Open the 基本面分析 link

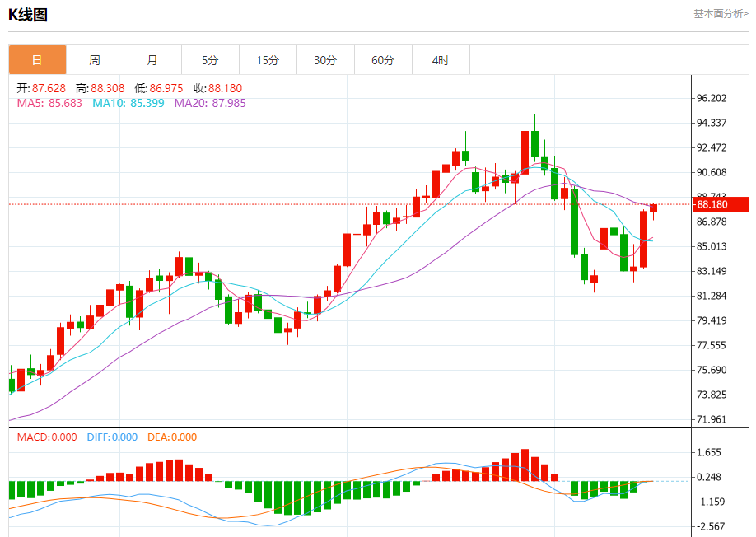pos(721,14)
